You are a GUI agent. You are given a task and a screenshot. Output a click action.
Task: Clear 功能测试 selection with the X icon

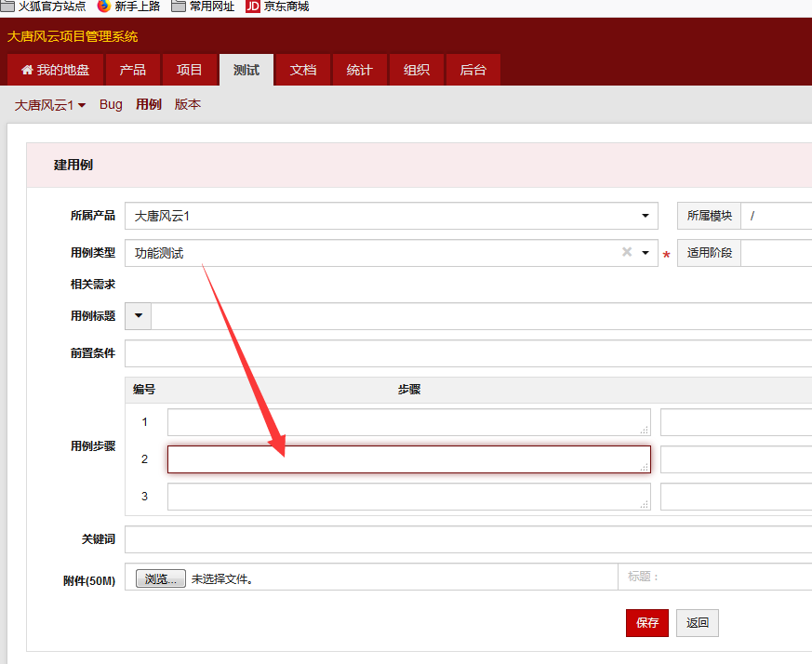click(x=627, y=252)
